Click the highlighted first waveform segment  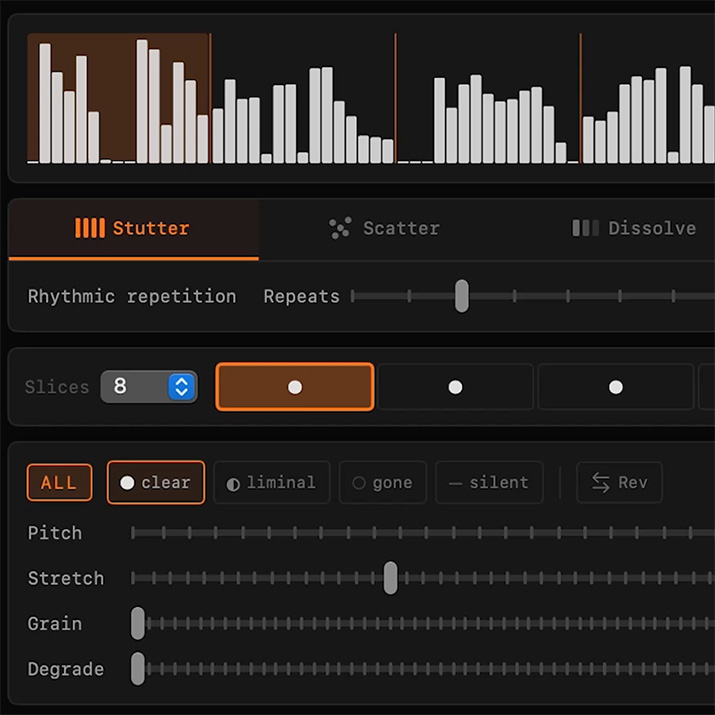(x=118, y=98)
